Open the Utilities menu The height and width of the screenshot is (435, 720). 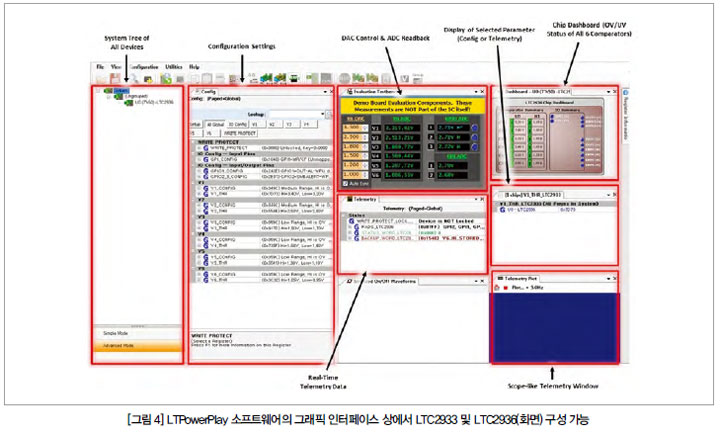click(174, 67)
